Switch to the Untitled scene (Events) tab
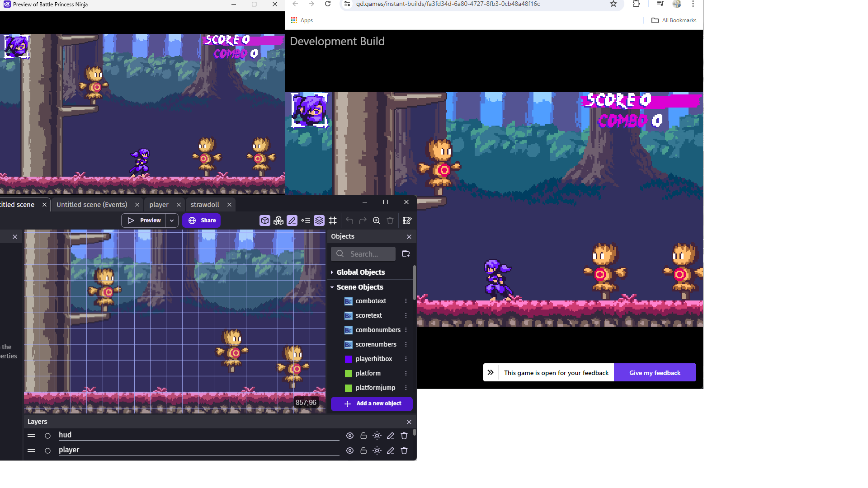This screenshot has width=868, height=488. point(92,205)
